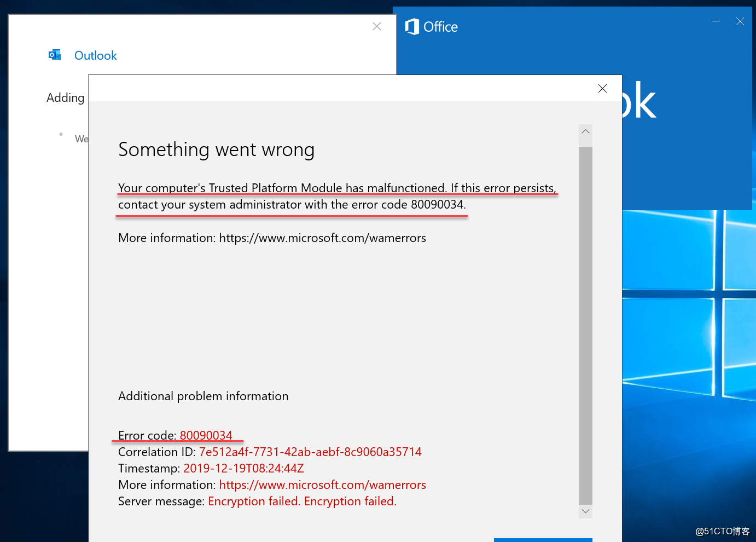The image size is (756, 542).
Task: Click the Outlook title text in setup window
Action: pyautogui.click(x=96, y=55)
